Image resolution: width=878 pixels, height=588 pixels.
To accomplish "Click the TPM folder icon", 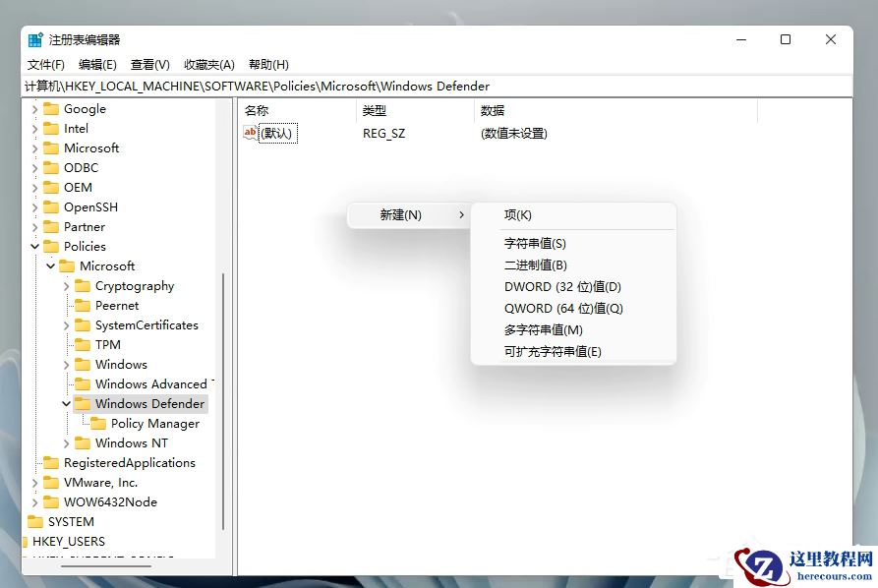I will [82, 344].
